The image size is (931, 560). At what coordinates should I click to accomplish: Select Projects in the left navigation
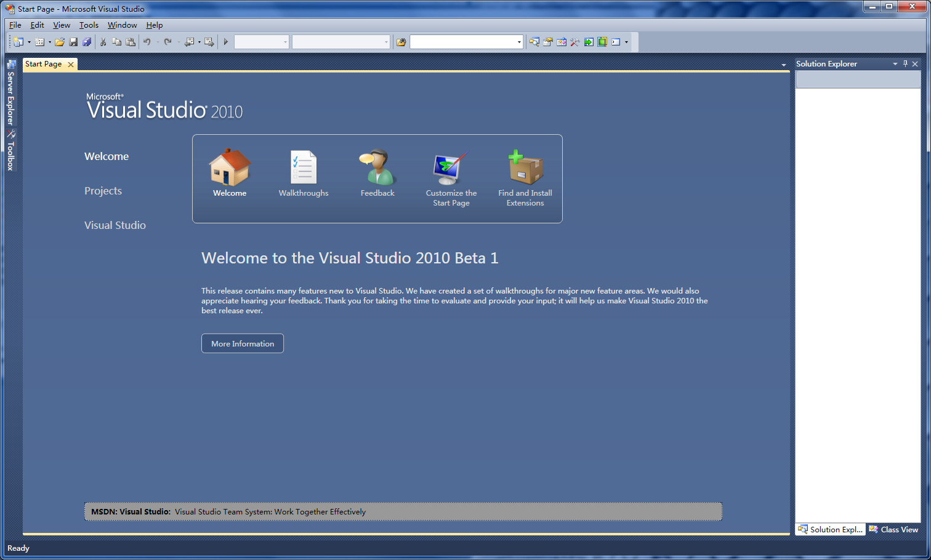pyautogui.click(x=103, y=191)
